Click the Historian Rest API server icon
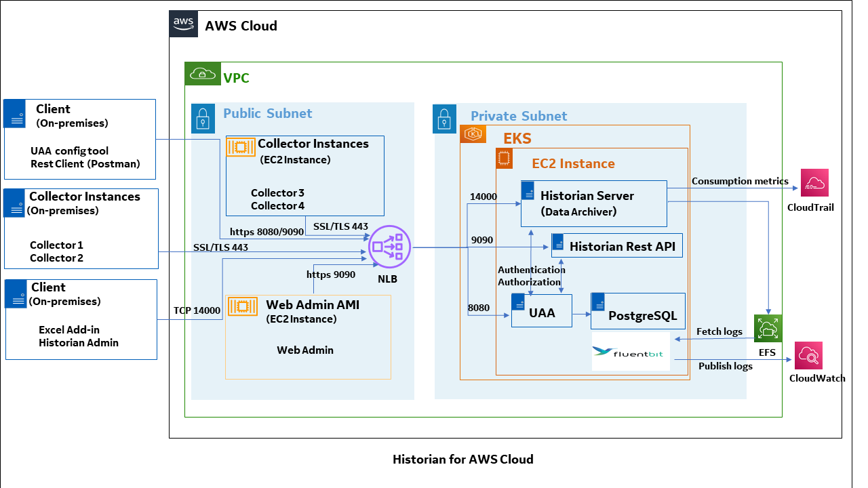The width and height of the screenshot is (868, 488). point(558,243)
